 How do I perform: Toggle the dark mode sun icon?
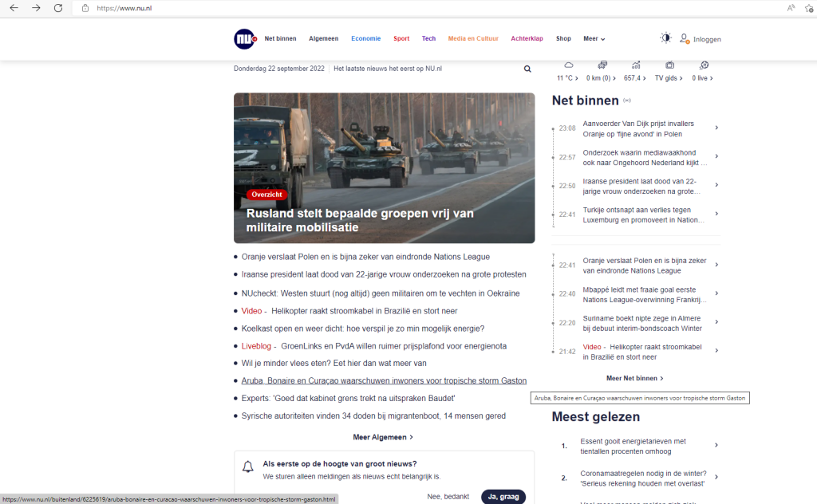point(666,37)
